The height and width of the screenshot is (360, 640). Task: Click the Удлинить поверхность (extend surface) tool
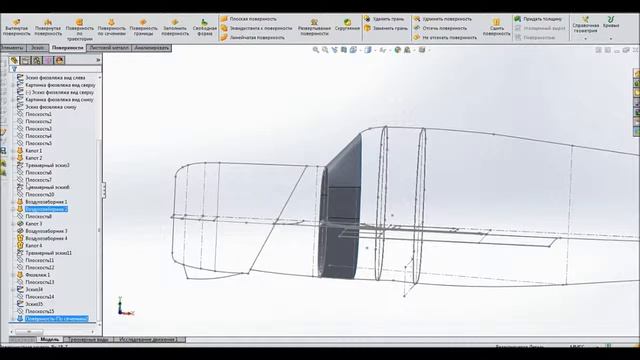tap(442, 19)
